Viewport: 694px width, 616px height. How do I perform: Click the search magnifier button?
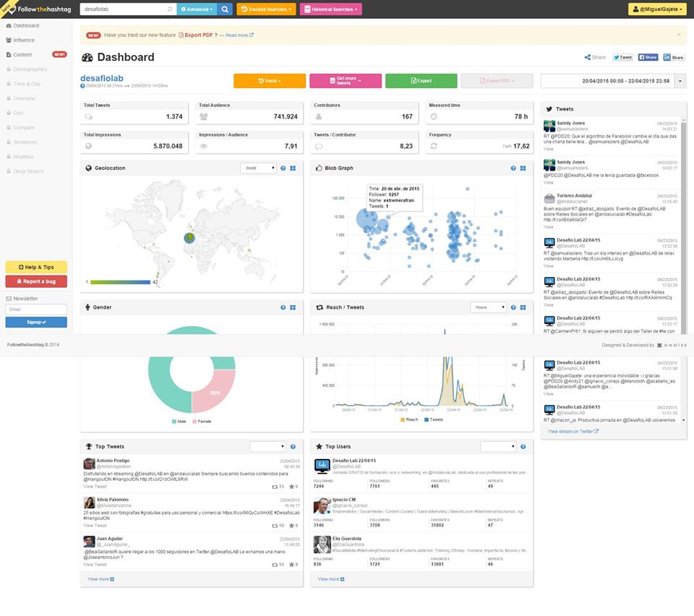[x=225, y=9]
